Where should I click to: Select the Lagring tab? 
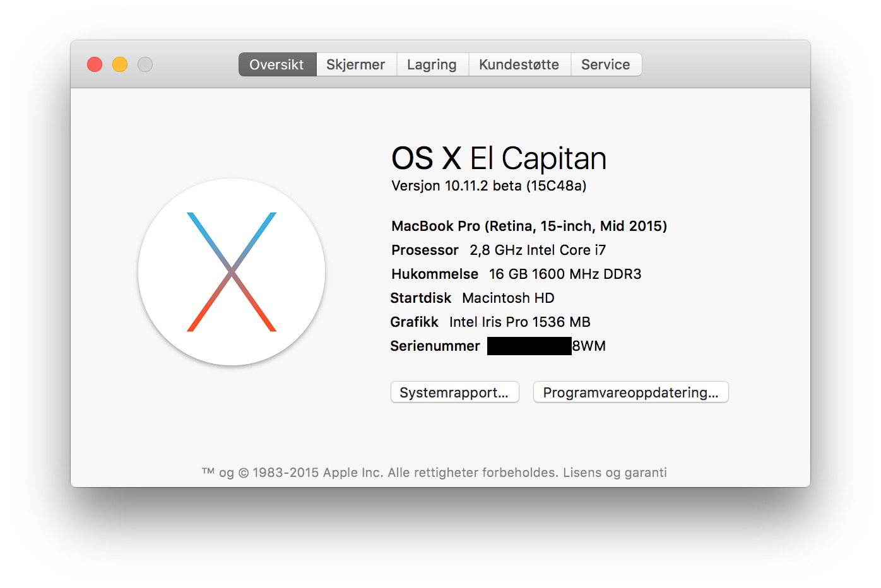tap(432, 64)
